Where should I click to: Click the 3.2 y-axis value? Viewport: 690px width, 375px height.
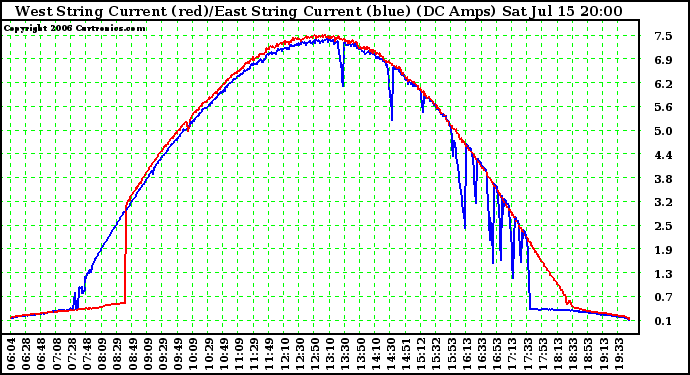(x=663, y=202)
